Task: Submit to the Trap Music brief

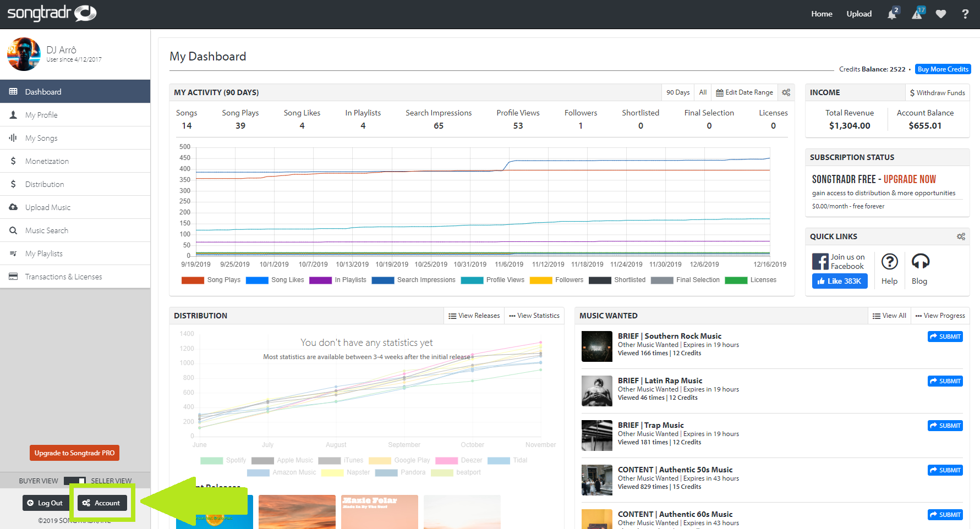Action: point(945,426)
